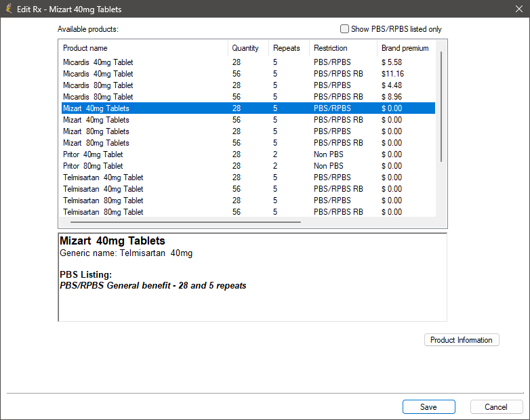Click Mizart 40mg Tablets heading in details
Screen dimensions: 530x420
(x=113, y=240)
